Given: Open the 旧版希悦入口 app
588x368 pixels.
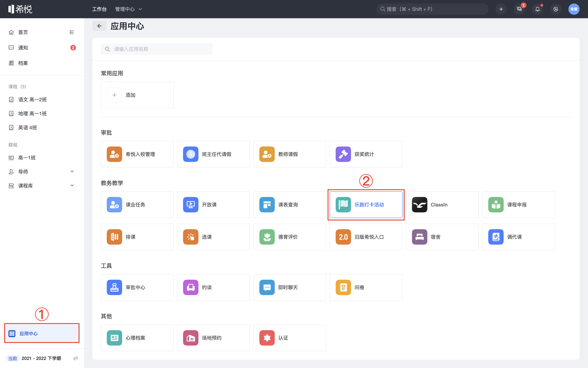Looking at the screenshot, I should pyautogui.click(x=366, y=237).
